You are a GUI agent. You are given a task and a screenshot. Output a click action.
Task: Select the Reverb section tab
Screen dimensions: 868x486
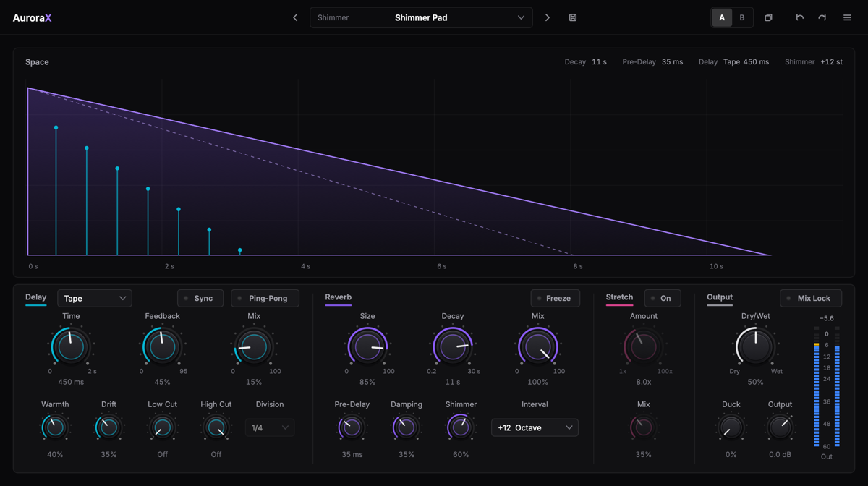(x=338, y=297)
